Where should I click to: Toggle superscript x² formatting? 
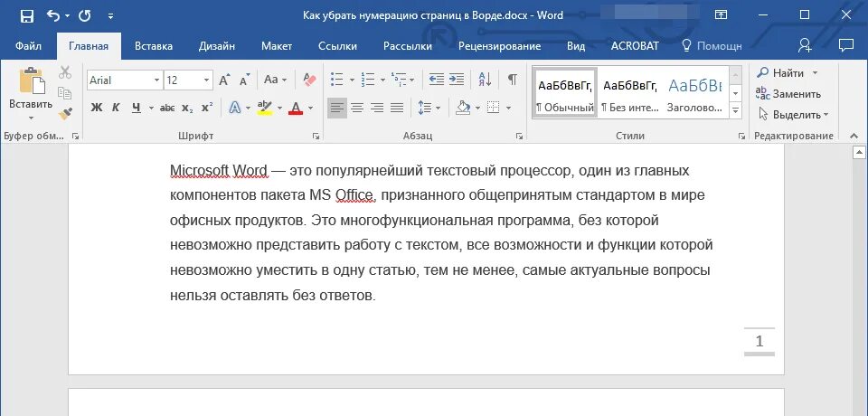[x=207, y=108]
